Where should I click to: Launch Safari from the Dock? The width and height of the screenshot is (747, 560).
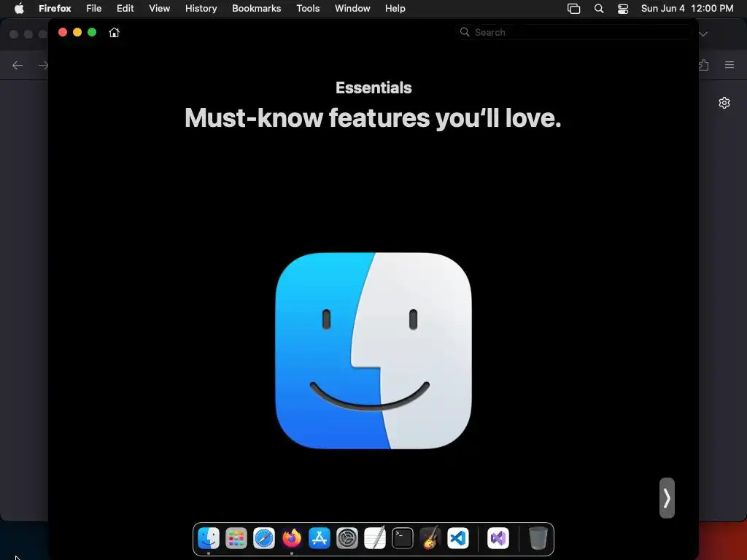[x=264, y=539]
